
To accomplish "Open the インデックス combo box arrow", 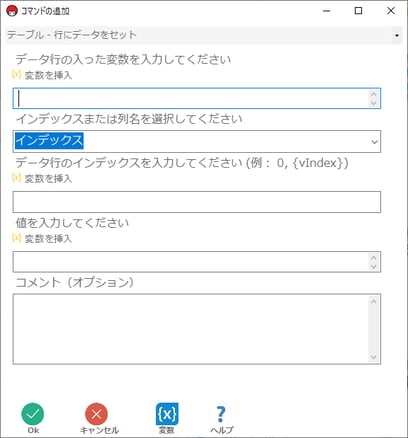I will [374, 142].
